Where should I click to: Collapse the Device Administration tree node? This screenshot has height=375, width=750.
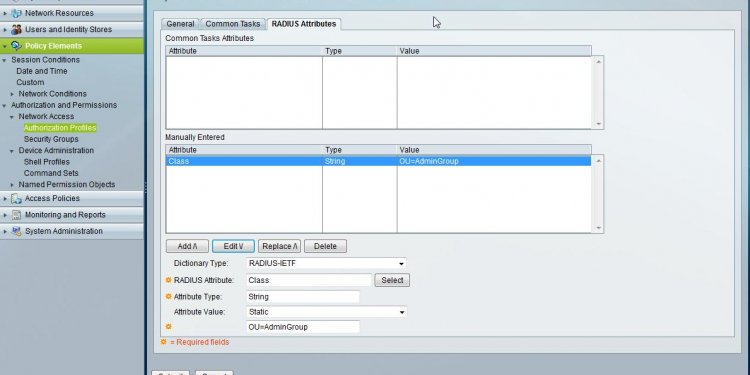coord(12,151)
